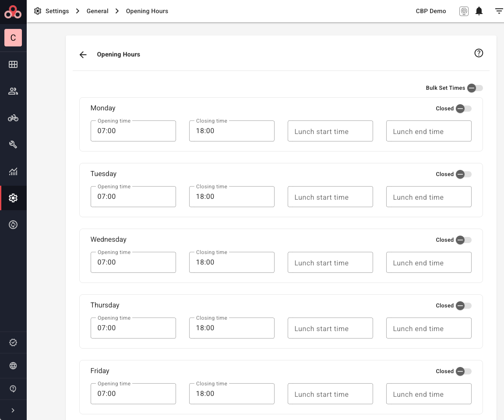Screen dimensions: 504x420
Task: Open the workshop wrench icon
Action: coord(13,145)
